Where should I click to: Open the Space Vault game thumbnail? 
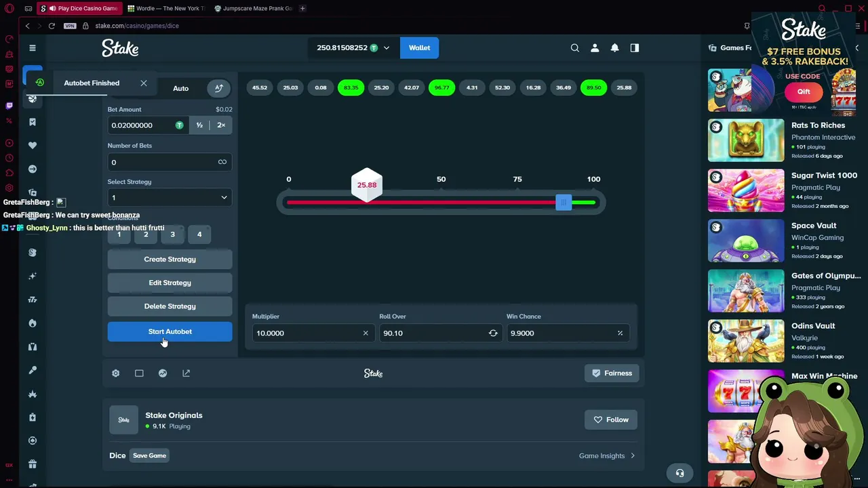pos(746,241)
